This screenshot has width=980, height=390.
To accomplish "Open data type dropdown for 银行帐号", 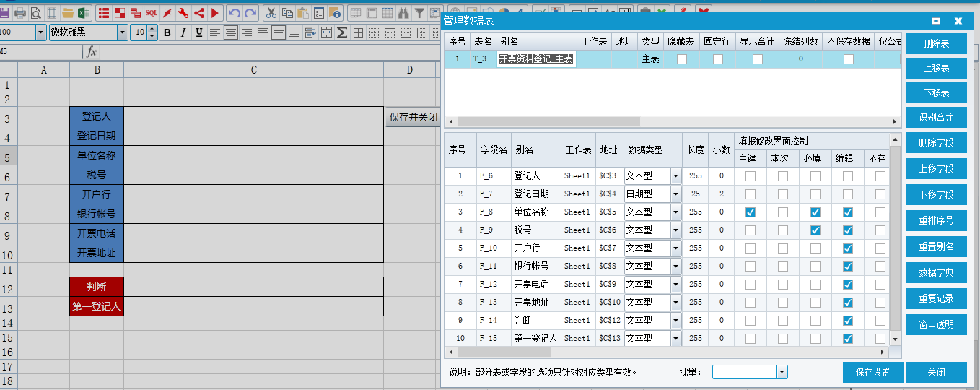I will tap(675, 266).
